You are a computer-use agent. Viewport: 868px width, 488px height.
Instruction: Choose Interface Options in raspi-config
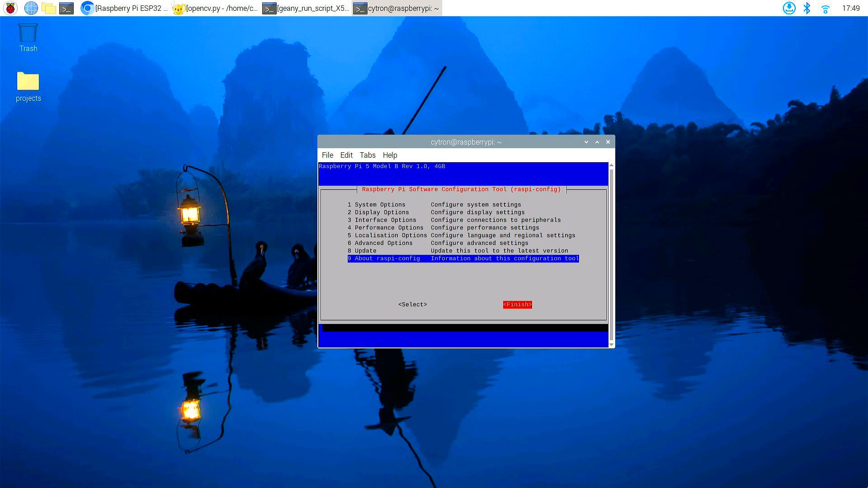tap(386, 220)
